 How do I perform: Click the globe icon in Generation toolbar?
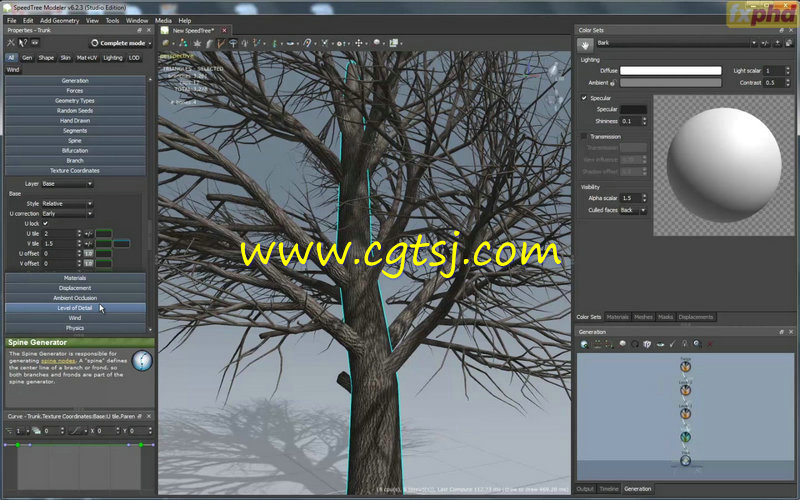point(584,344)
